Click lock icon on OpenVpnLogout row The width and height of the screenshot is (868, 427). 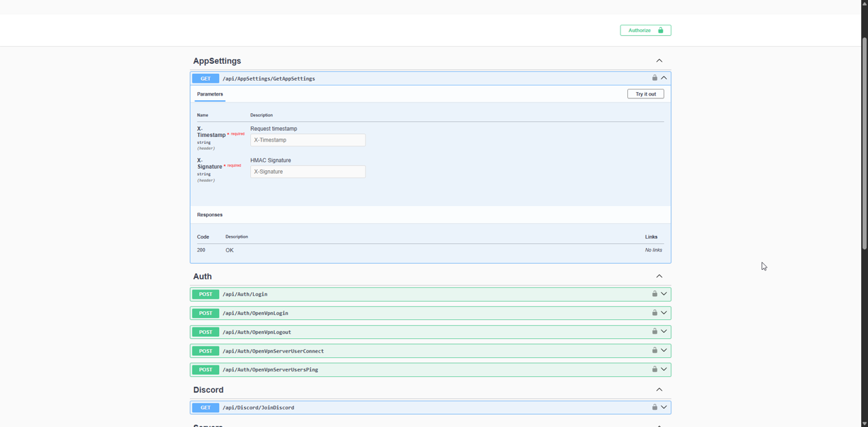pyautogui.click(x=654, y=332)
